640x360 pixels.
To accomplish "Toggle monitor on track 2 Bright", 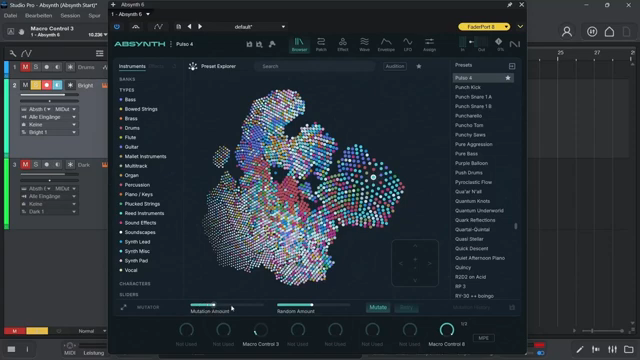I will click(57, 85).
